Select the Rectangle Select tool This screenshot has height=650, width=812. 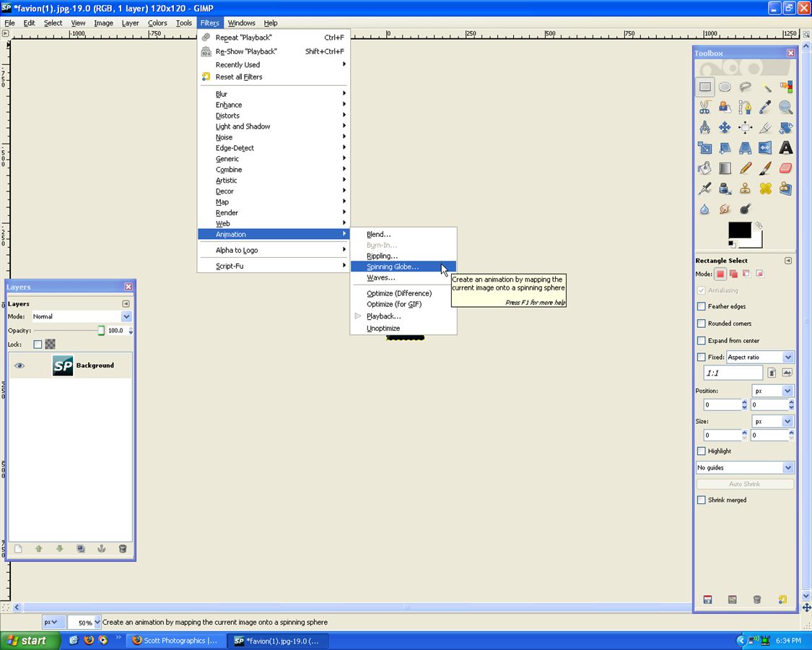[x=704, y=87]
